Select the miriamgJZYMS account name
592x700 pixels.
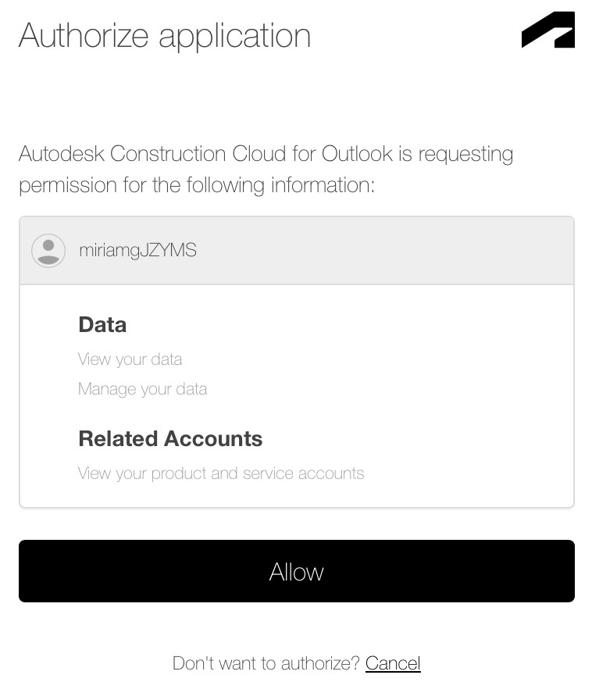137,251
